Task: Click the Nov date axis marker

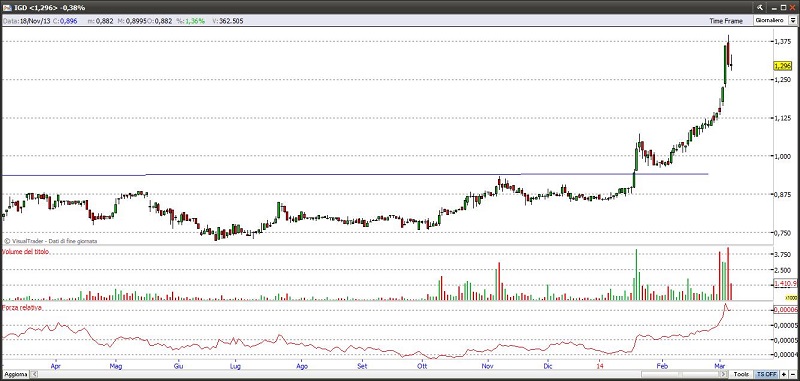Action: [x=488, y=366]
